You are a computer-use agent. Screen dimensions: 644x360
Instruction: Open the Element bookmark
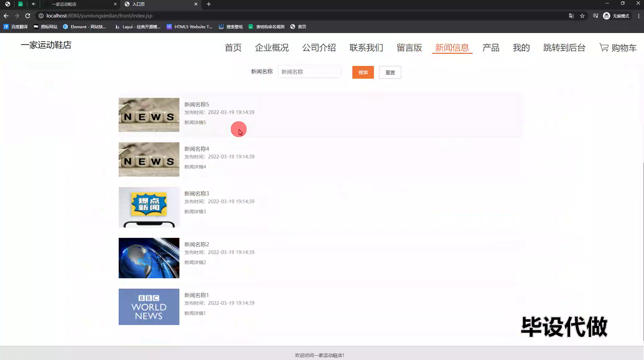pos(85,27)
